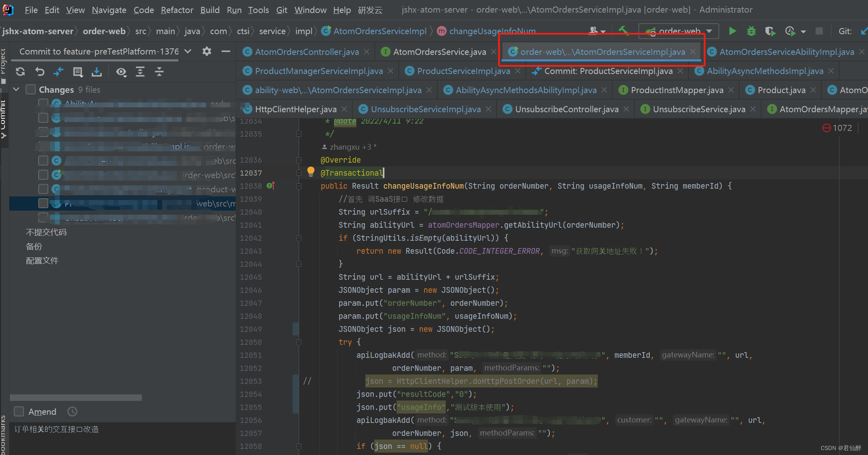The width and height of the screenshot is (868, 455).
Task: Click the Commit panel horizontal scrollbar
Action: tap(76, 397)
